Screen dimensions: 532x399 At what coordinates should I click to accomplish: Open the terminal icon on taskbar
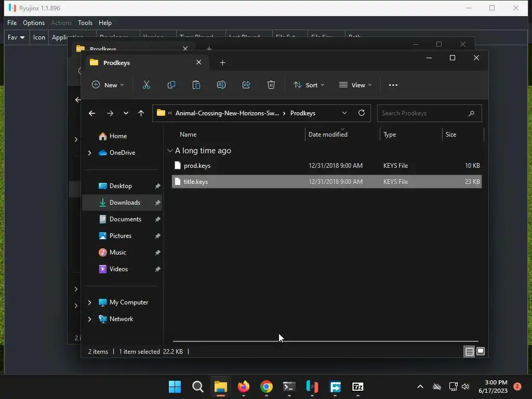coord(289,387)
